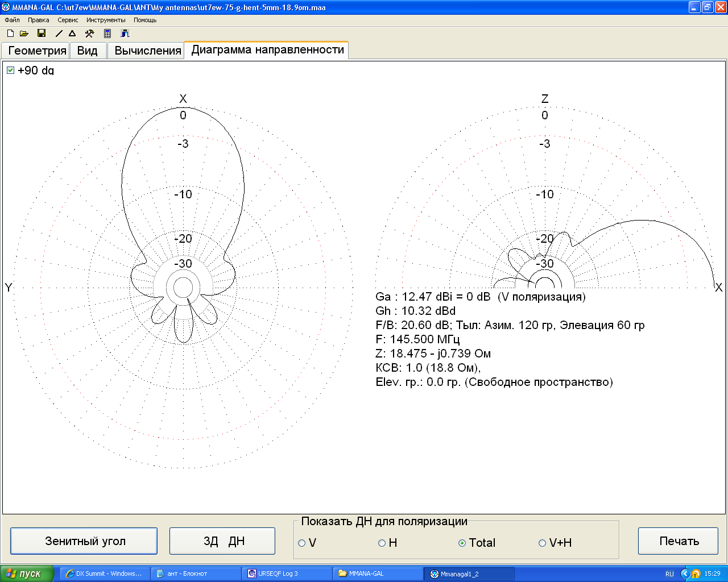The width and height of the screenshot is (728, 582).
Task: Open UR5EQF Log 3 from the taskbar
Action: point(287,573)
